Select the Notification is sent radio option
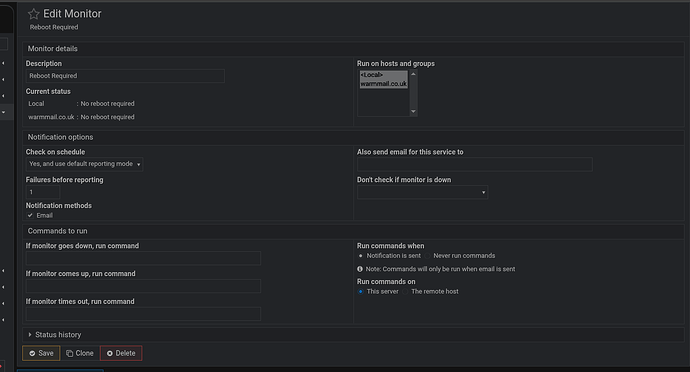Image resolution: width=690 pixels, height=372 pixels. click(x=361, y=256)
